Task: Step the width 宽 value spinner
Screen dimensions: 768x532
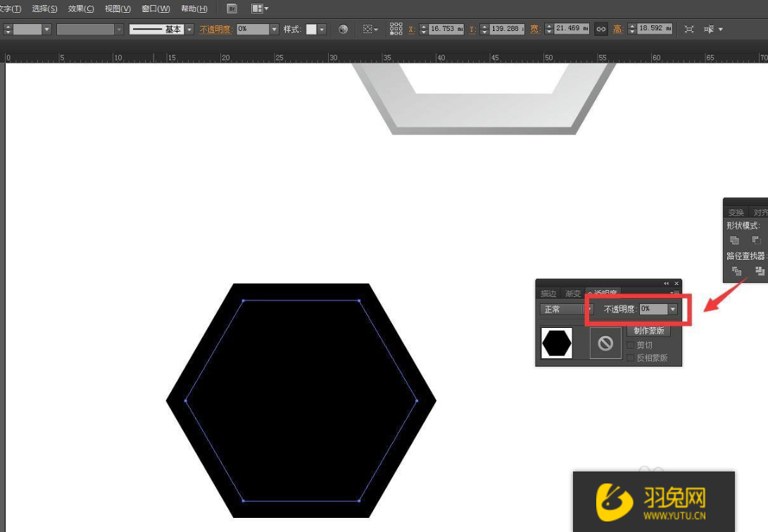Action: pos(549,30)
